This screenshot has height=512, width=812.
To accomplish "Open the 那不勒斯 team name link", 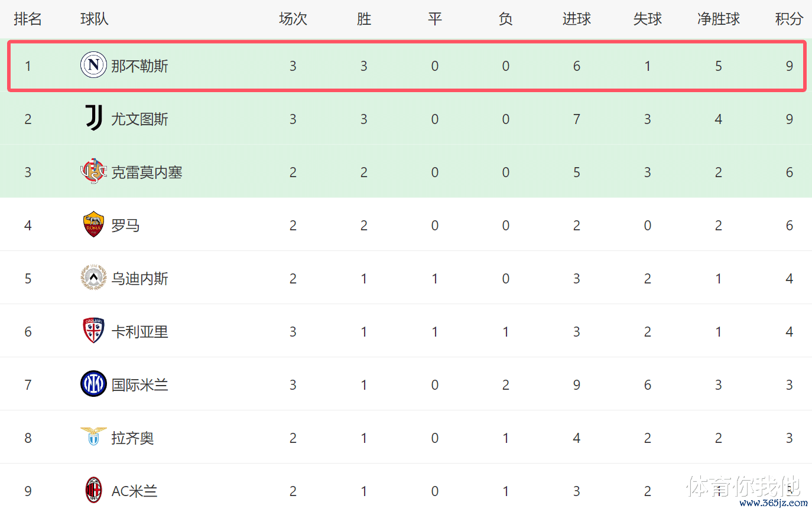I will (140, 66).
